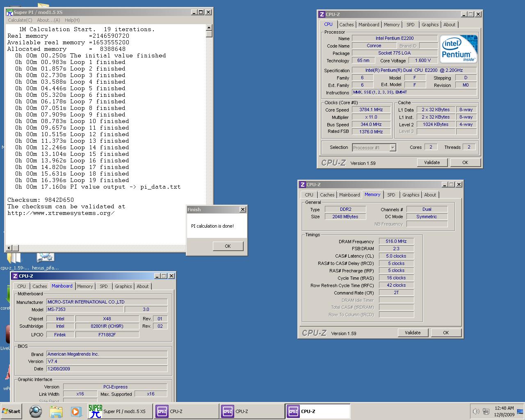Show desktop via taskbar corner icon
The width and height of the screenshot is (525, 420).
pyautogui.click(x=520, y=411)
